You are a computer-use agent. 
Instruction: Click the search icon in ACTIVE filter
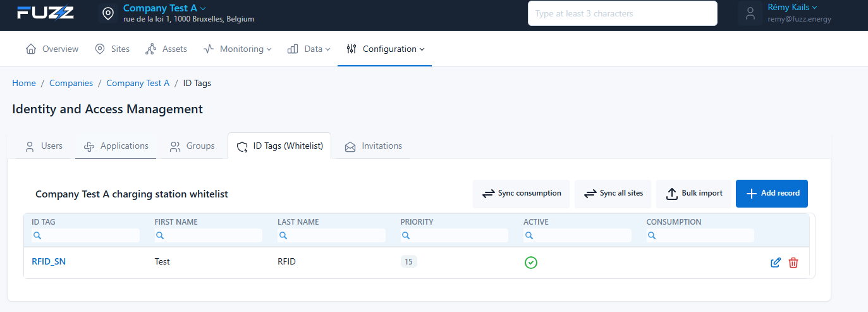pyautogui.click(x=529, y=235)
